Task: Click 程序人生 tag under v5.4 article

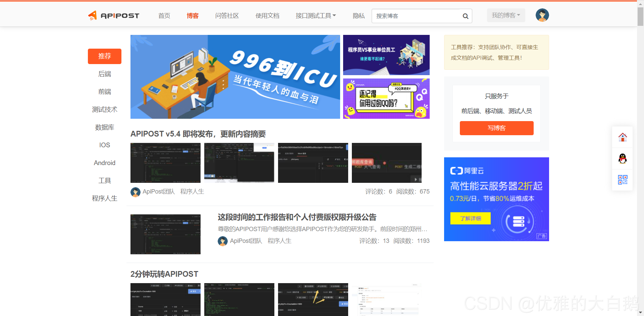Action: click(x=192, y=192)
